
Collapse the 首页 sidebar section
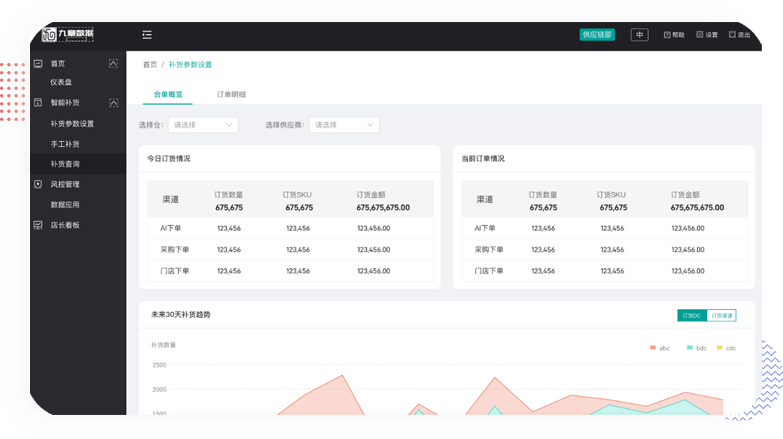113,63
